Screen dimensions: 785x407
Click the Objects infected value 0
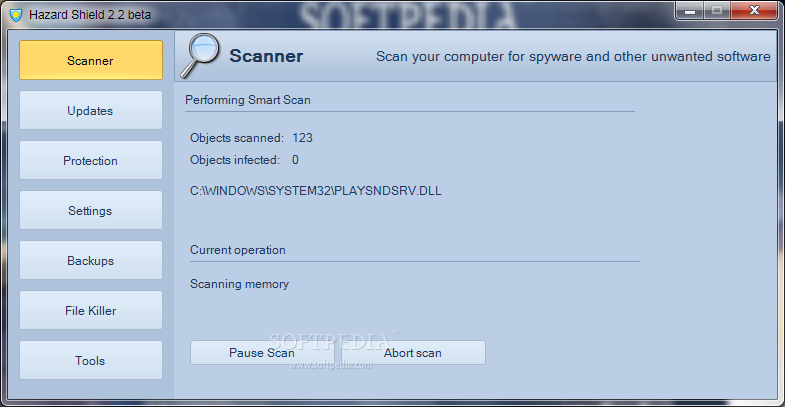tap(295, 160)
